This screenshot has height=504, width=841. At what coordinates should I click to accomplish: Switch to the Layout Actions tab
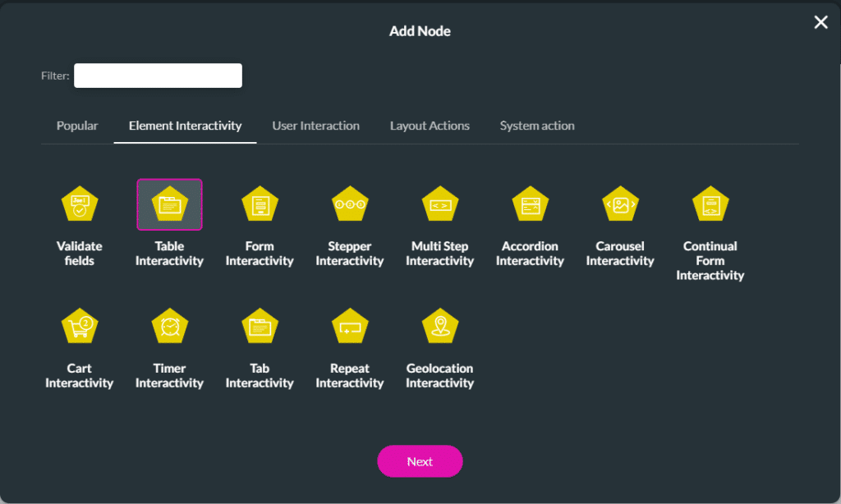coord(430,126)
